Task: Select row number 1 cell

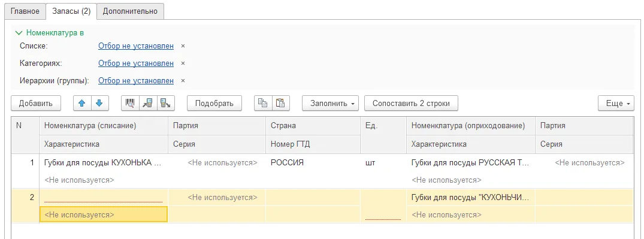Action: (x=25, y=171)
